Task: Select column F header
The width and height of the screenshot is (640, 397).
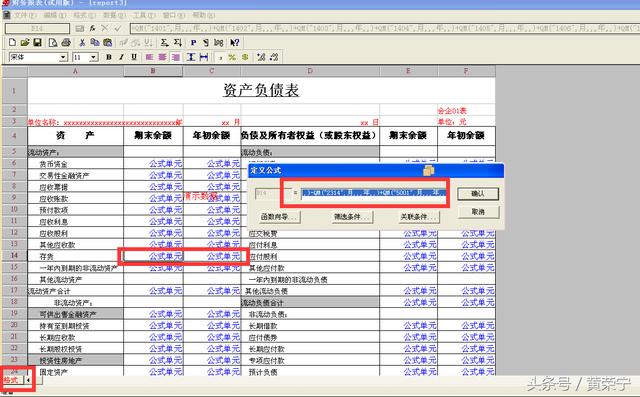Action: pyautogui.click(x=467, y=71)
